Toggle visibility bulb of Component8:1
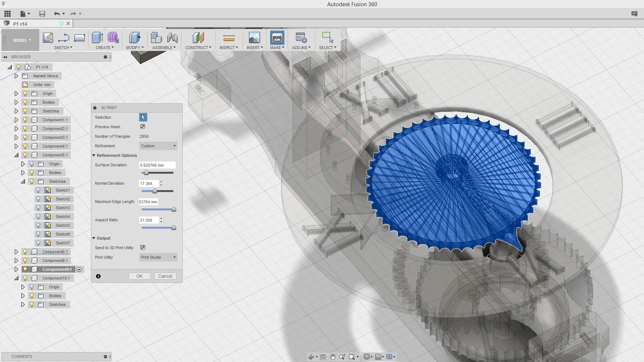 [x=25, y=261]
